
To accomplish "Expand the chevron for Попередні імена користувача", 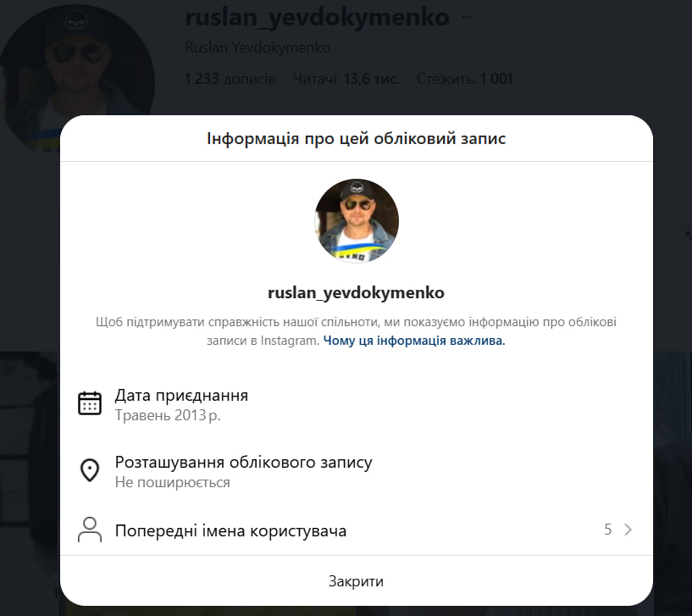I will point(628,530).
